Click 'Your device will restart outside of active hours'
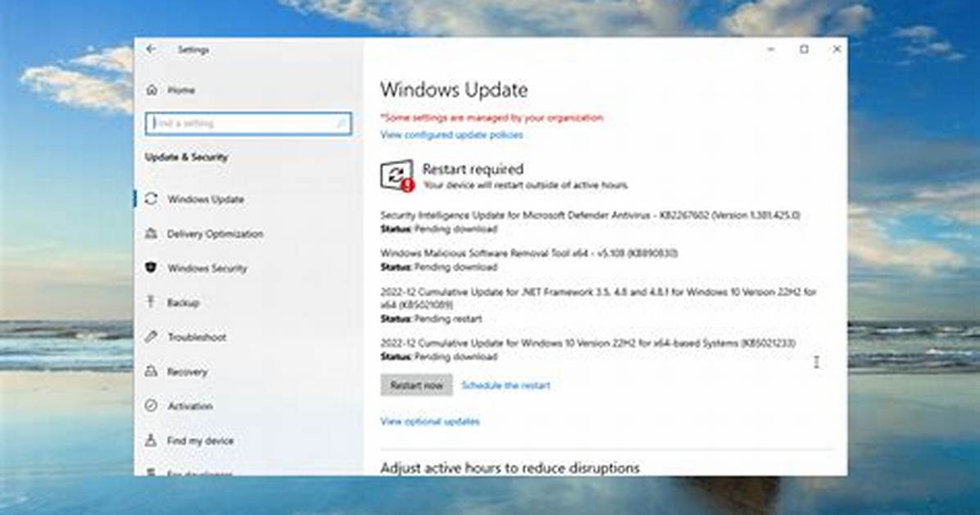The height and width of the screenshot is (515, 980). point(525,185)
